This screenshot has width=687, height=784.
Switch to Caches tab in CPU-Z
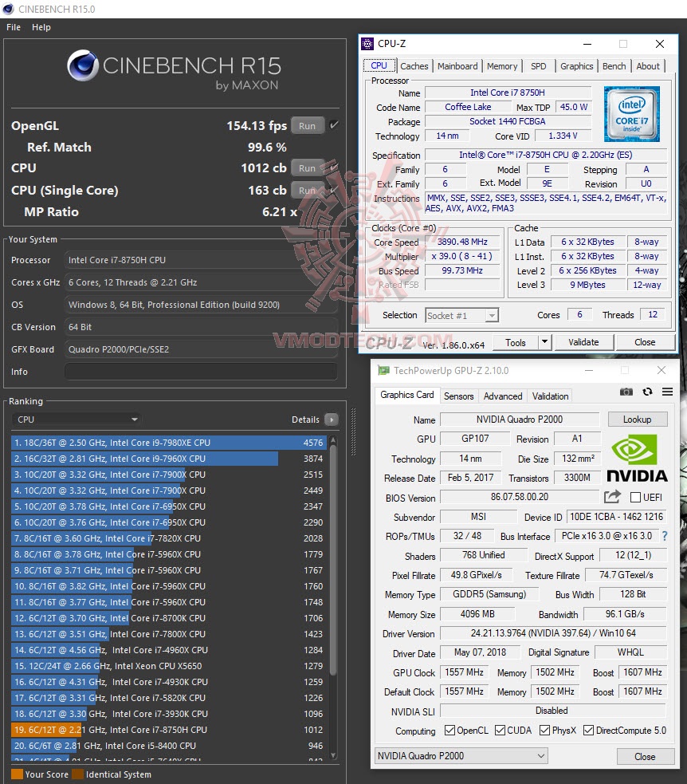tap(414, 66)
